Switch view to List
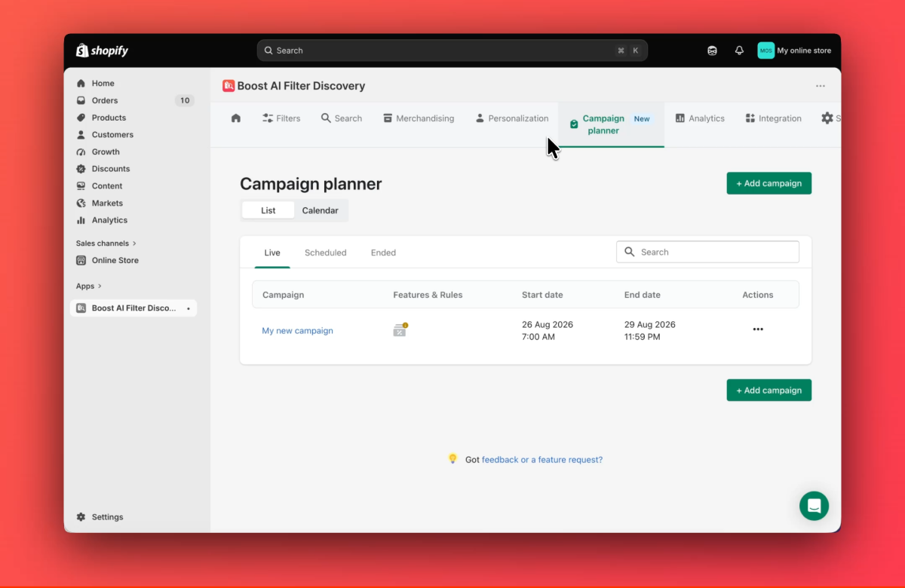Viewport: 905px width, 588px height. [x=268, y=210]
